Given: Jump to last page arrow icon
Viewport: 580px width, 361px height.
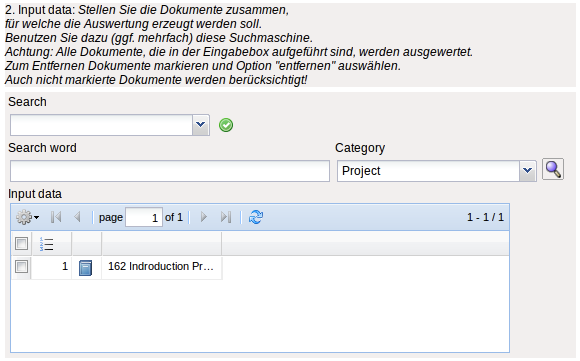Looking at the screenshot, I should [226, 217].
